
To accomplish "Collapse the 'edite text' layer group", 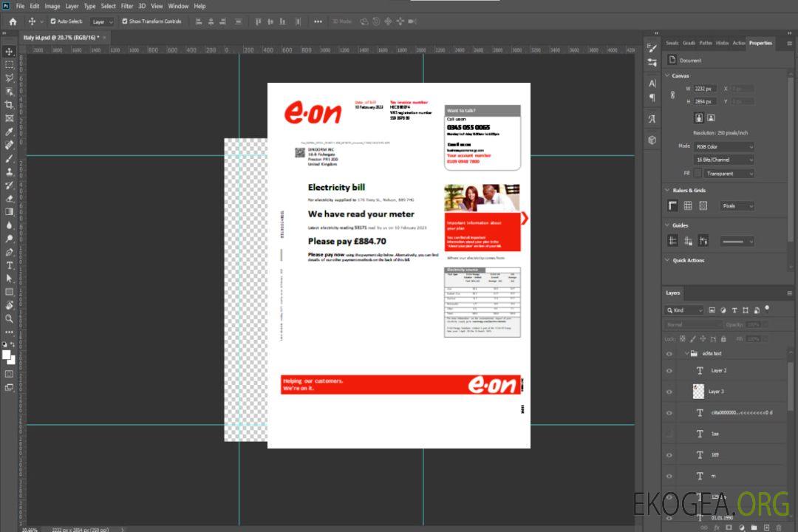I will click(x=686, y=354).
